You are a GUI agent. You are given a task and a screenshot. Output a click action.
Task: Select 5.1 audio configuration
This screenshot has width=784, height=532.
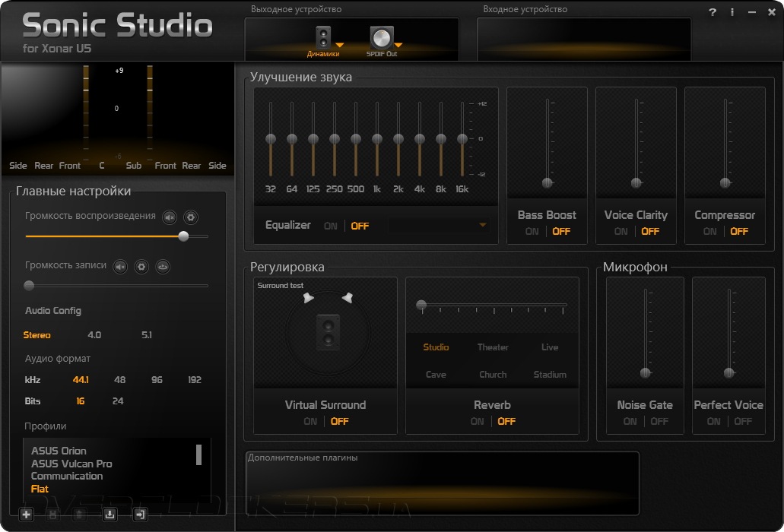pos(147,334)
